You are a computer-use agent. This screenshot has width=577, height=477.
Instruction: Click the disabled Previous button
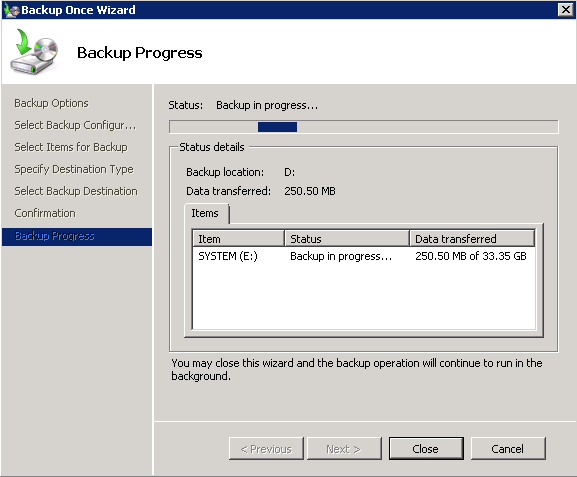point(266,449)
